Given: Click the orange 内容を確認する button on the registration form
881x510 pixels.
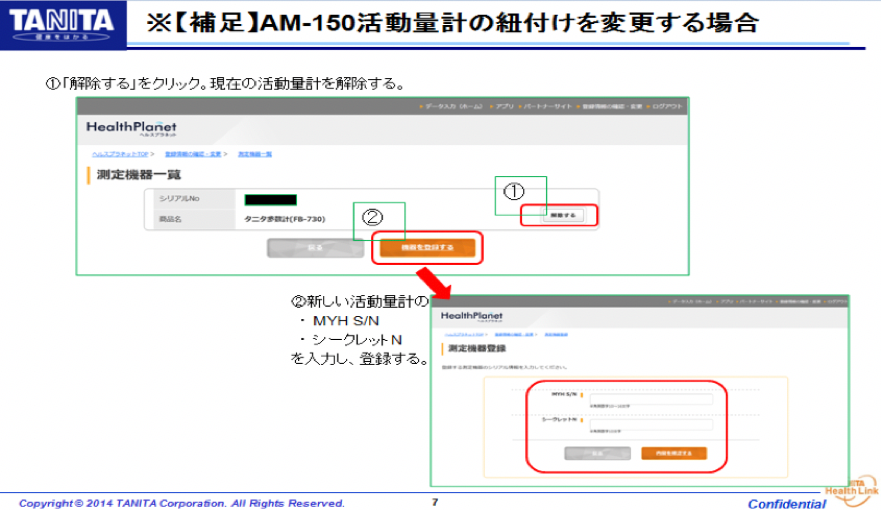Looking at the screenshot, I should tap(673, 453).
